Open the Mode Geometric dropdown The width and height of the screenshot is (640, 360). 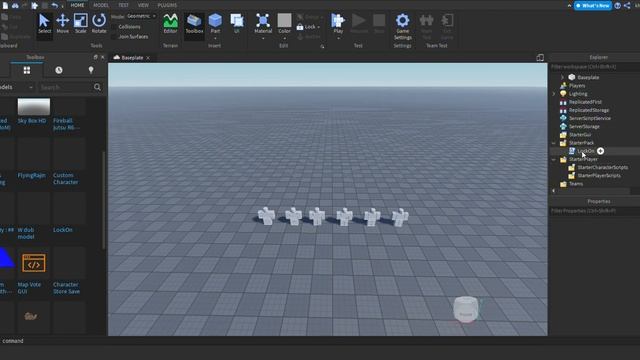pyautogui.click(x=141, y=16)
